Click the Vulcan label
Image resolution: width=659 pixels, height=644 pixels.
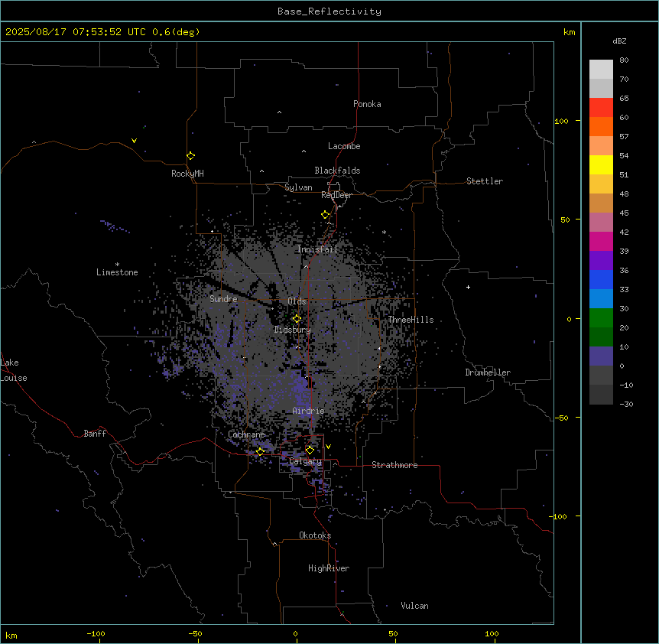[x=415, y=606]
